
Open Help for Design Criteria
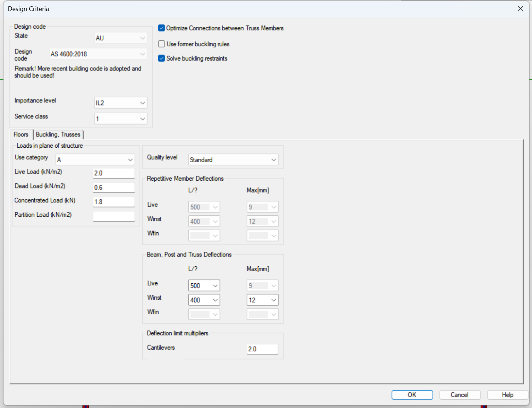[x=507, y=395]
